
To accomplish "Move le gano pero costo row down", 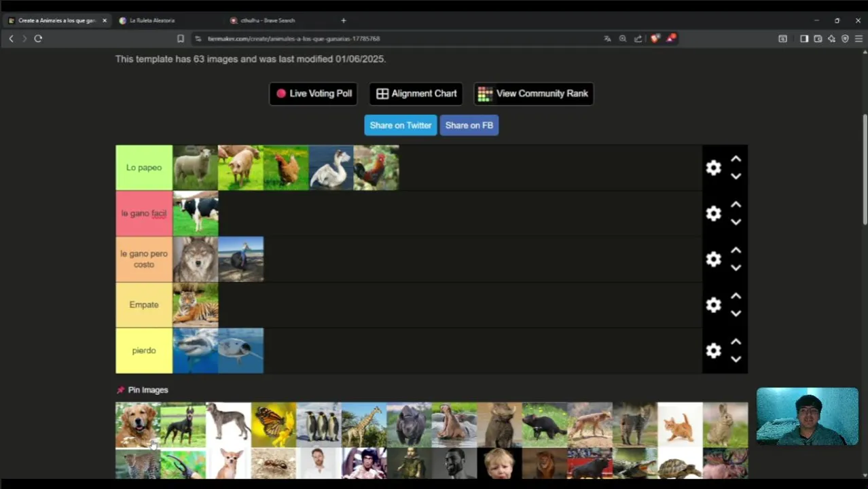I will [736, 268].
